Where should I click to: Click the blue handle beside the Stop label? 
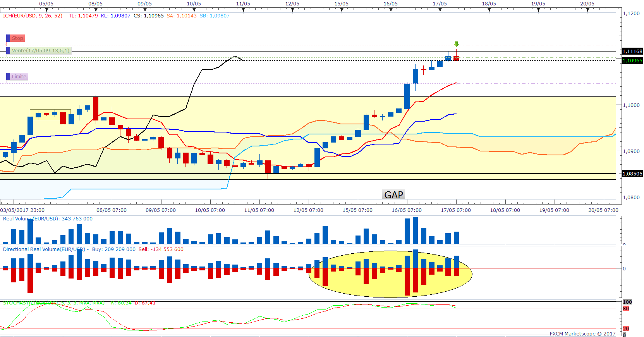coord(8,38)
